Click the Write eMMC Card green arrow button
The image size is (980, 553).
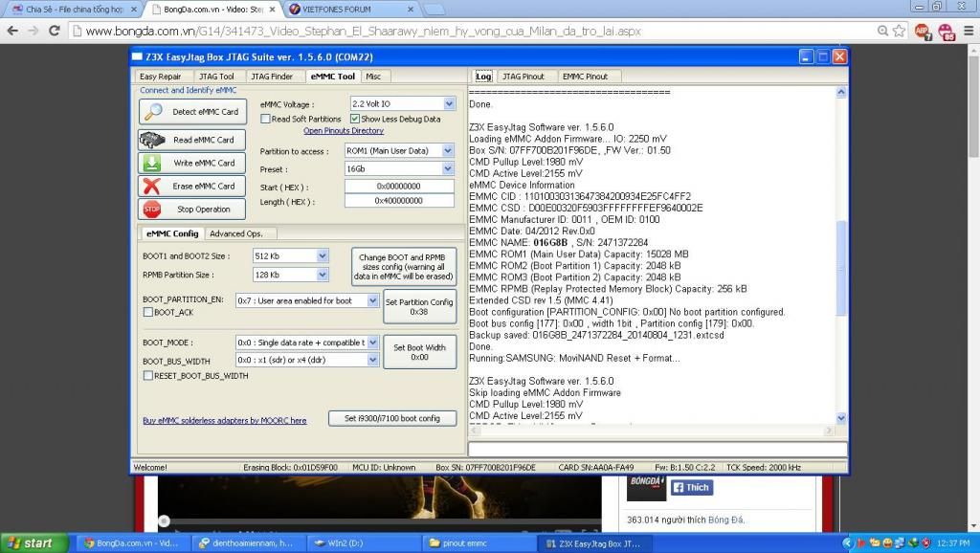191,163
